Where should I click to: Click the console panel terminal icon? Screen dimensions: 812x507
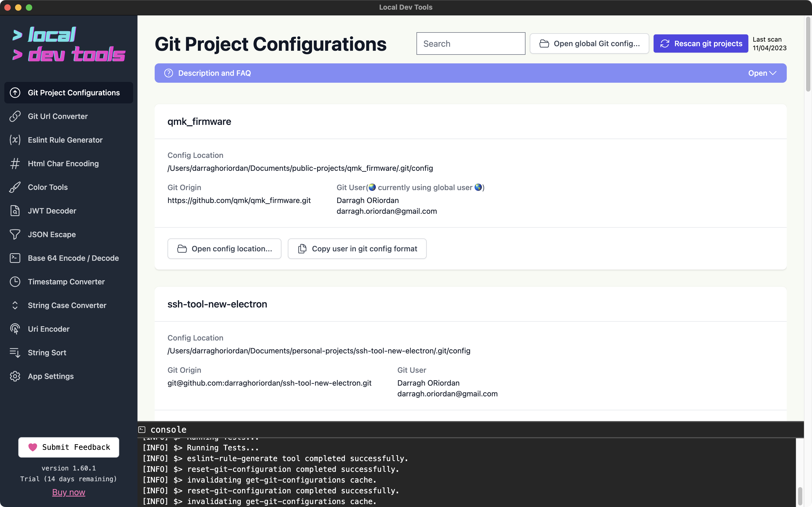(142, 430)
